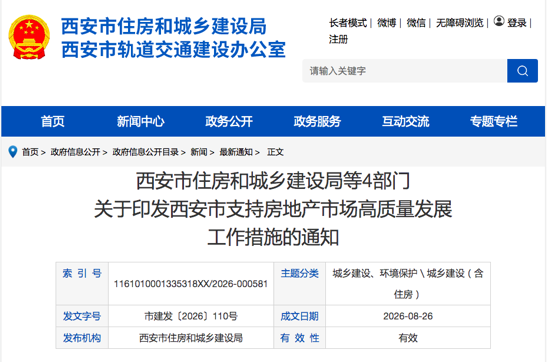Click the 发布机构 value 西安市住房和城乡建设局
This screenshot has width=547, height=362.
pyautogui.click(x=191, y=338)
